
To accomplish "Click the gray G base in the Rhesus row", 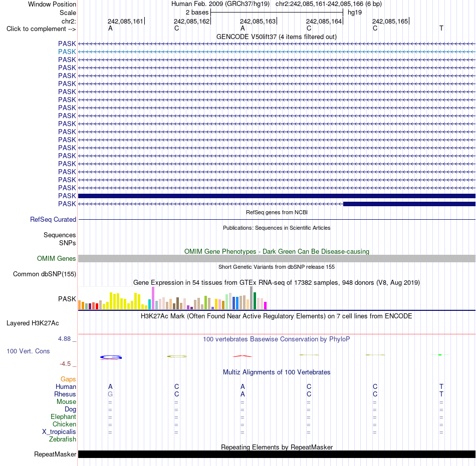I will tap(110, 394).
